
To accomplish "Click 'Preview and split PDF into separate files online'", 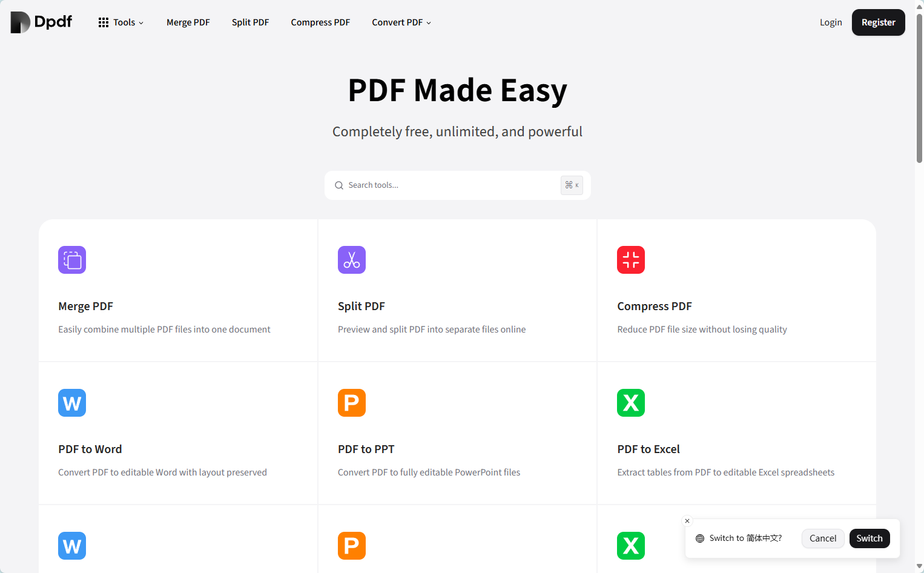I will point(432,330).
